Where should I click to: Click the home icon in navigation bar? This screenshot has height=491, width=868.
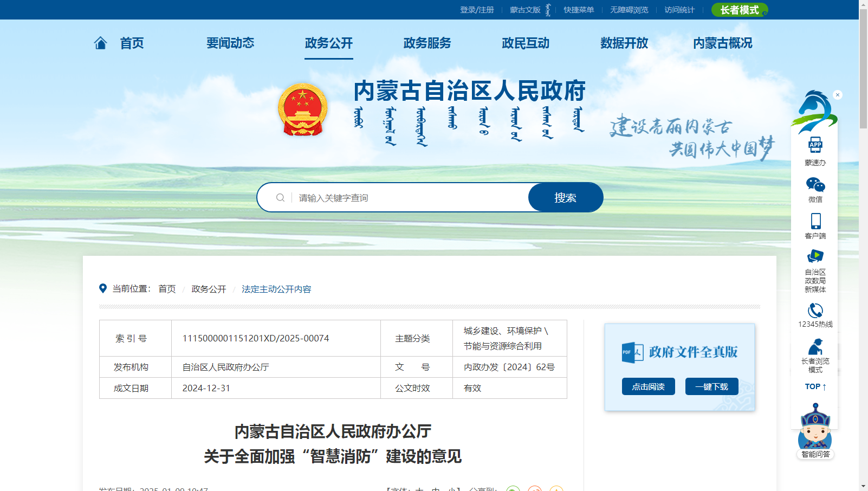tap(100, 43)
